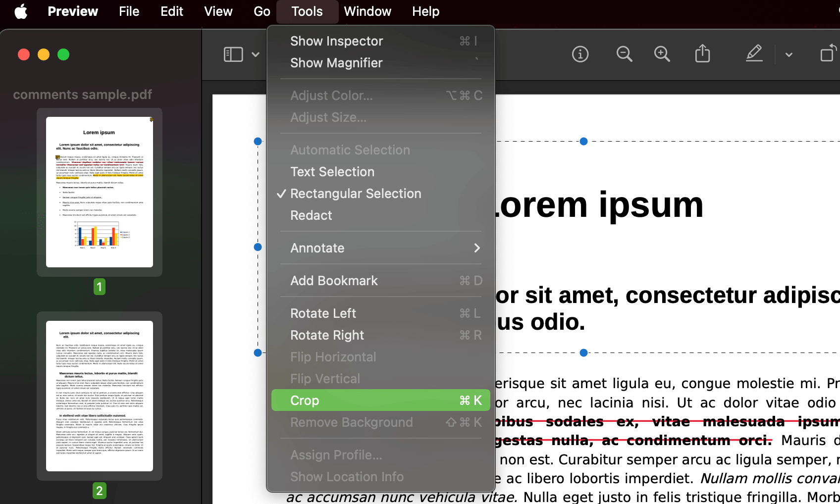
Task: Toggle the Markup pencil tool
Action: pos(754,53)
